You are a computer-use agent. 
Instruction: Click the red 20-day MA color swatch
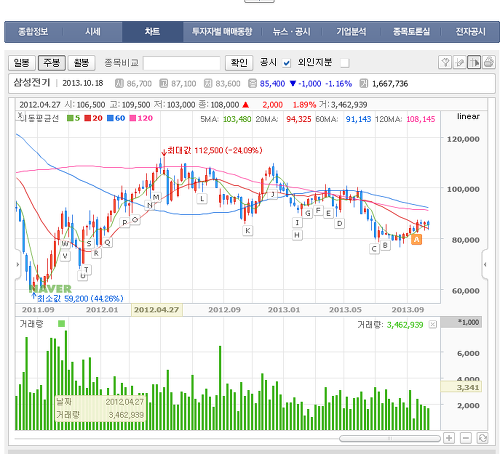[x=88, y=118]
